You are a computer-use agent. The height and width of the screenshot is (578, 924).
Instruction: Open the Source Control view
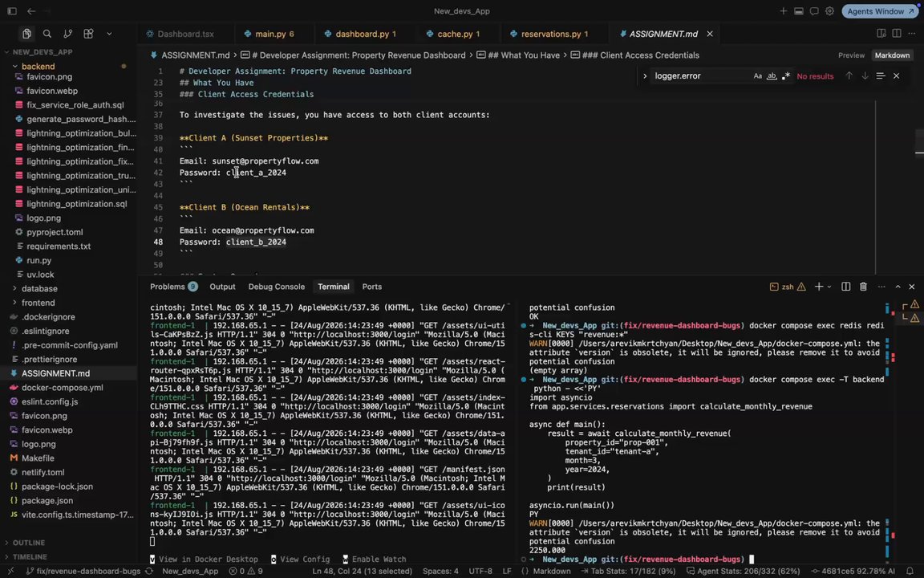point(67,34)
